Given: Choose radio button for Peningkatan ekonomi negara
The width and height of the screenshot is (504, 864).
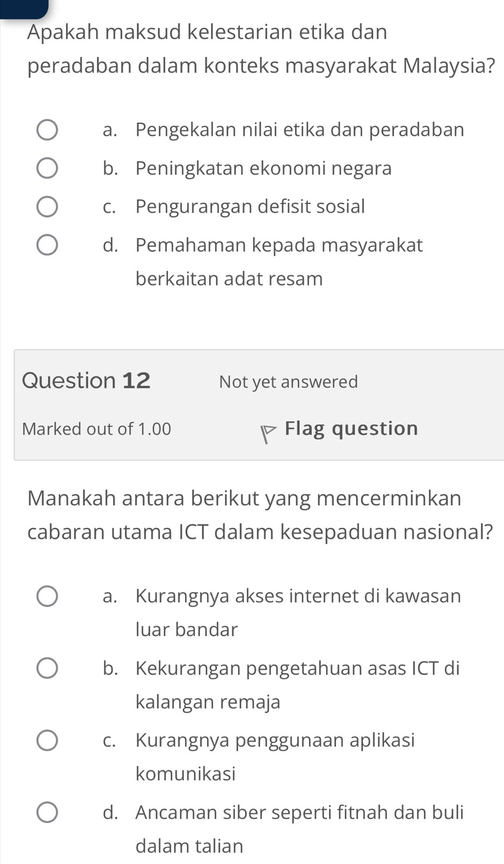Looking at the screenshot, I should pos(47,169).
